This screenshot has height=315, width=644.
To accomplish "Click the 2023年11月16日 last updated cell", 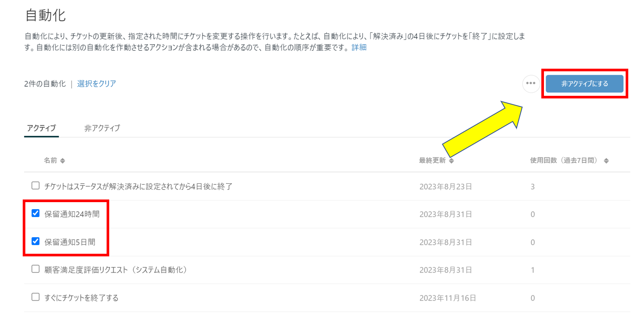I will (x=447, y=298).
